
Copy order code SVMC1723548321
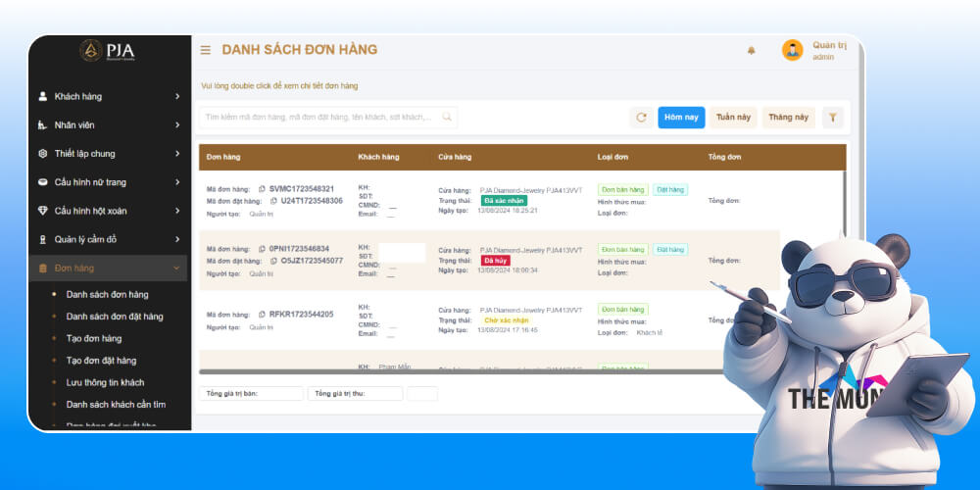coord(262,189)
